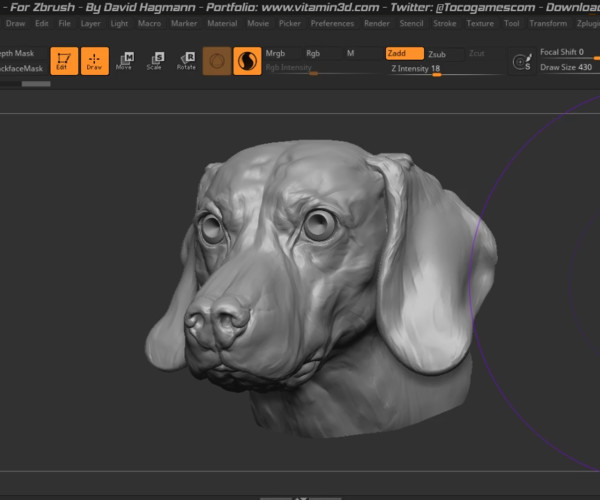The height and width of the screenshot is (500, 600).
Task: Open the Stencil menu
Action: (411, 23)
